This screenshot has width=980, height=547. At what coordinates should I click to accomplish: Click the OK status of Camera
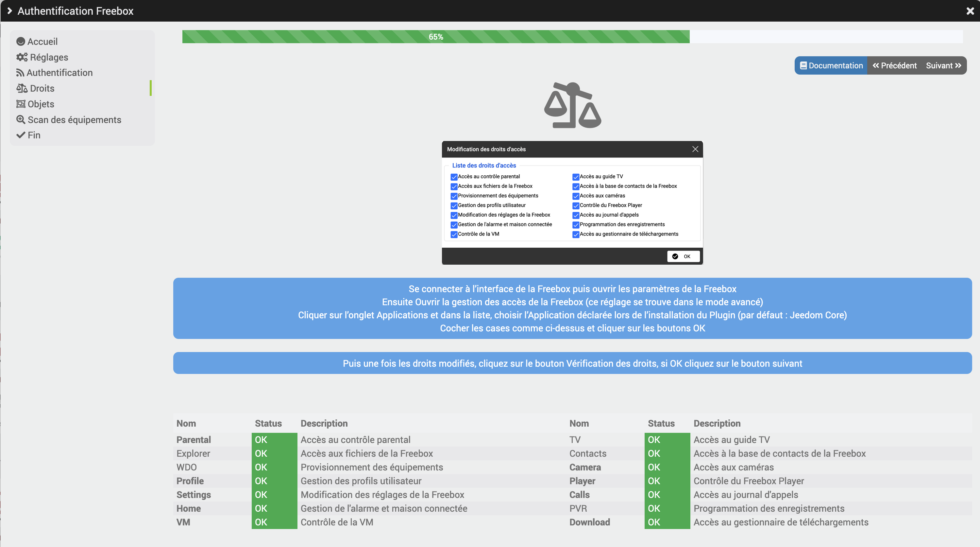point(667,467)
